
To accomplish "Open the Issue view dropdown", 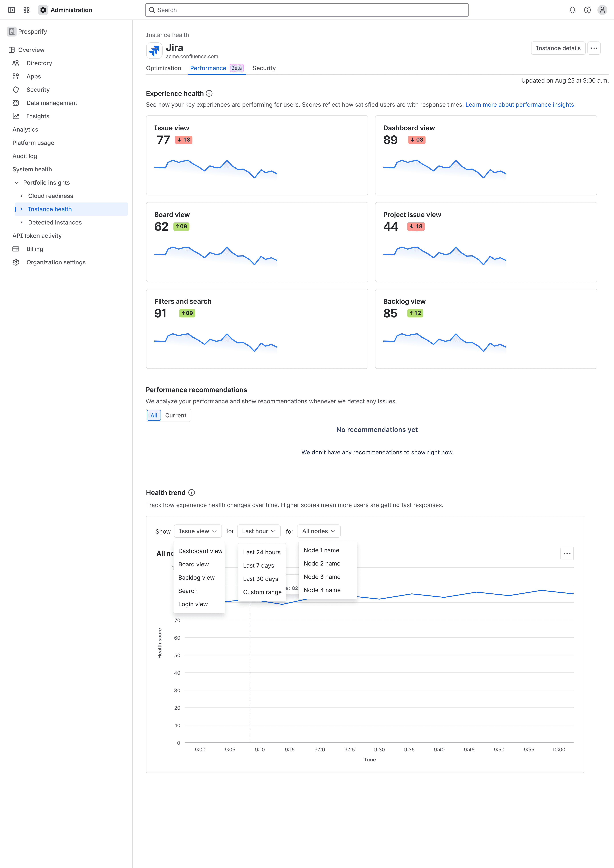I will (x=198, y=531).
